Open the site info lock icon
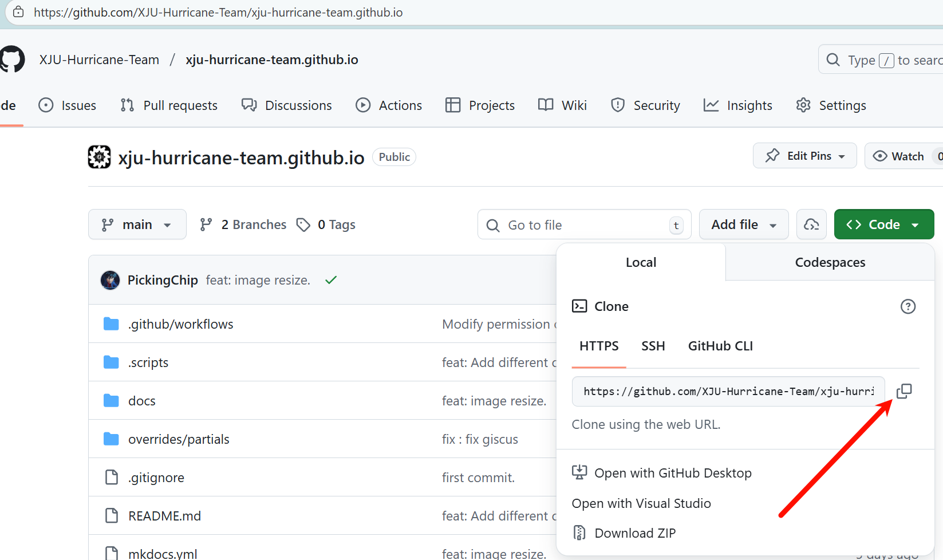Viewport: 943px width, 560px height. click(18, 12)
